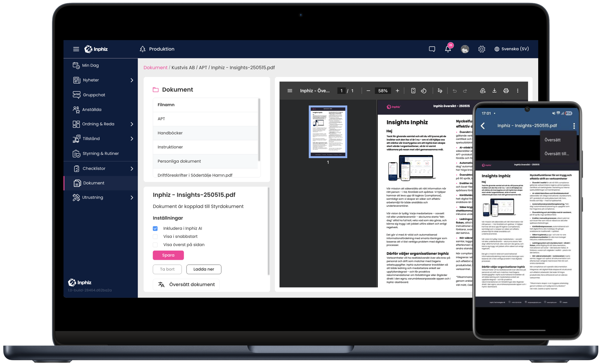Image resolution: width=601 pixels, height=364 pixels.
Task: Download the PDF from viewer toolbar
Action: (494, 91)
